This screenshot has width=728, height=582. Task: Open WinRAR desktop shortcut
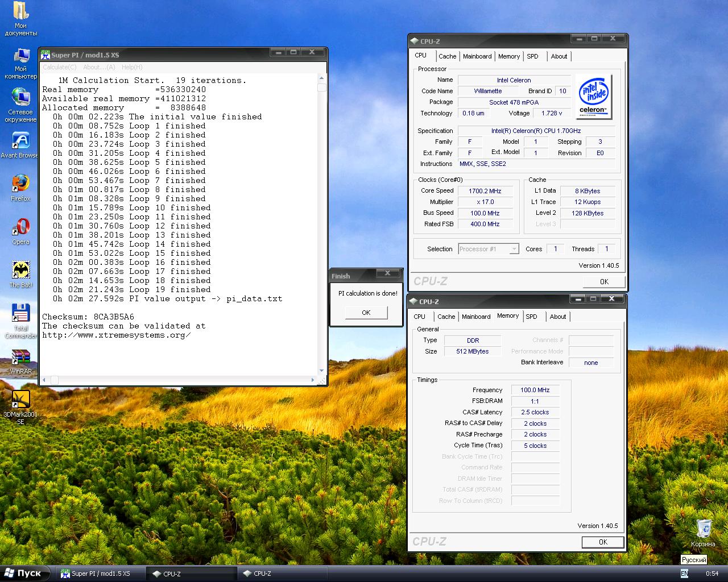coord(21,361)
